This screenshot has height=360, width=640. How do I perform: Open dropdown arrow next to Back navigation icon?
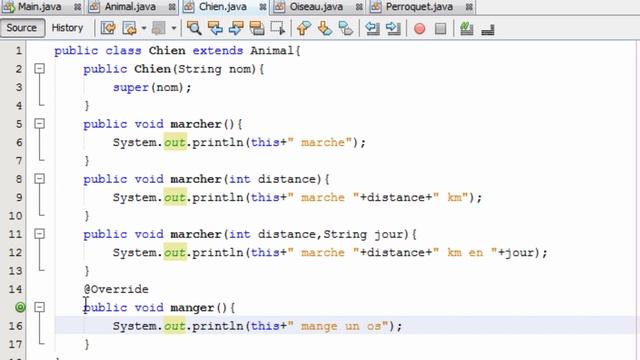coord(144,29)
